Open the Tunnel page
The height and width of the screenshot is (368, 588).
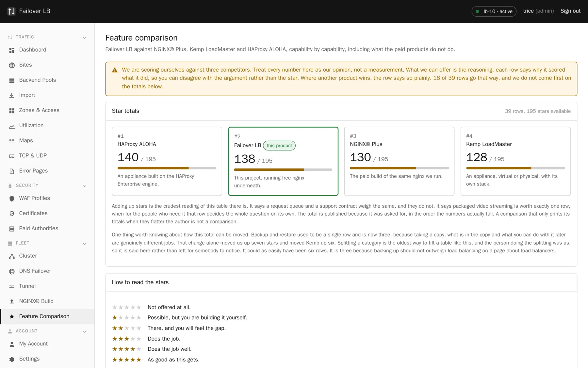pos(47,286)
